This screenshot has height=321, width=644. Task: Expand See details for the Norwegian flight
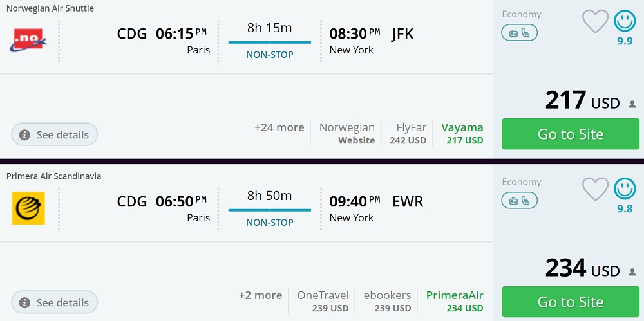point(55,134)
